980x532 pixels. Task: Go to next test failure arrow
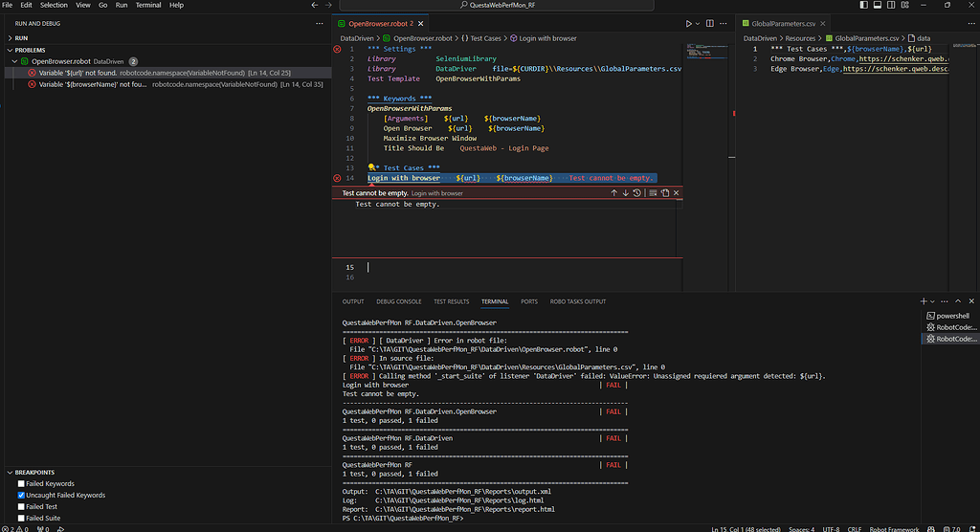[626, 193]
